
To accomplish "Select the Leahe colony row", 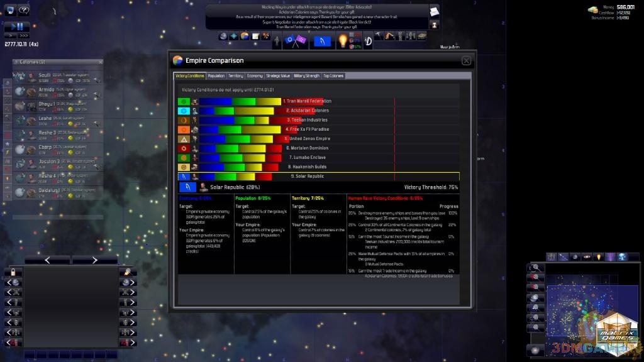I will tap(57, 121).
